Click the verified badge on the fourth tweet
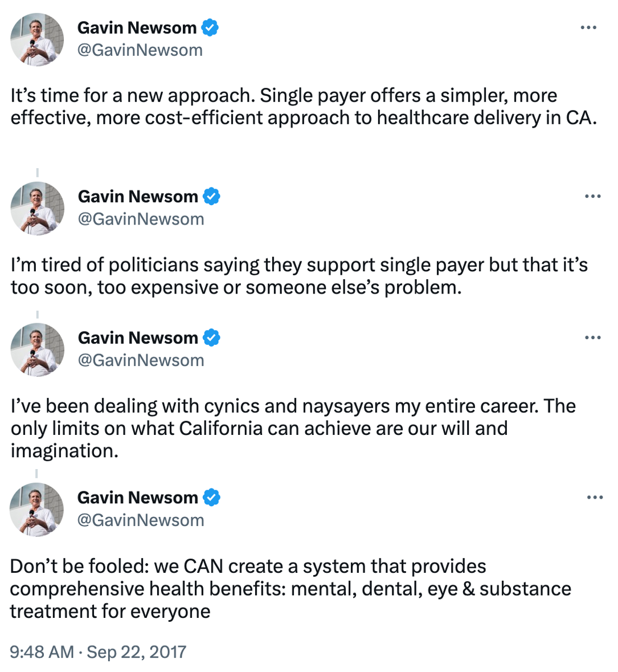Viewport: 618px width, 672px height. [x=211, y=498]
